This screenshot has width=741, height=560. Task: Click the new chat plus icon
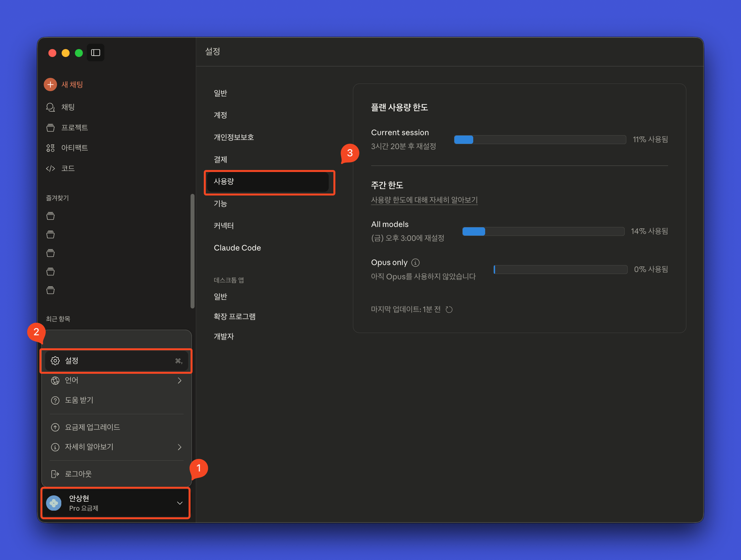click(50, 84)
